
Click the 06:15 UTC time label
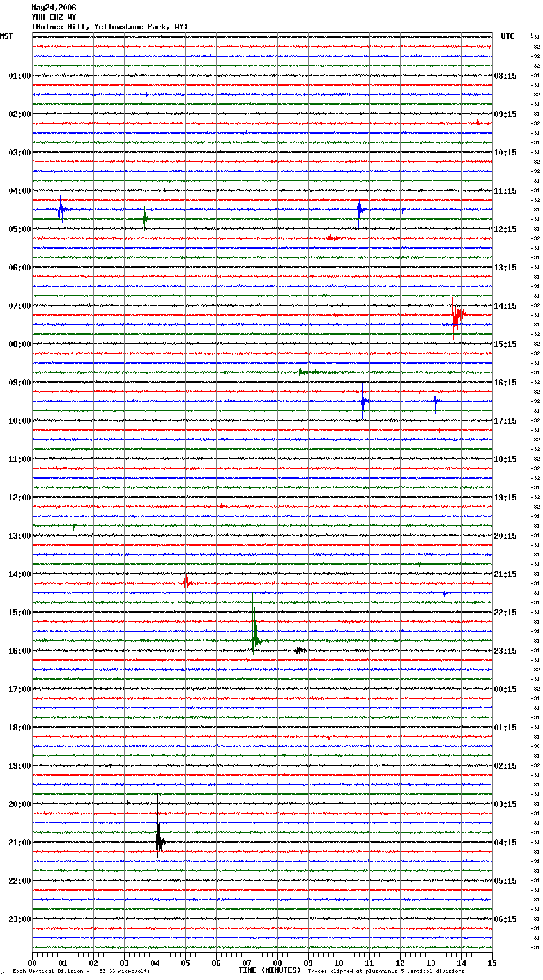pos(505,919)
